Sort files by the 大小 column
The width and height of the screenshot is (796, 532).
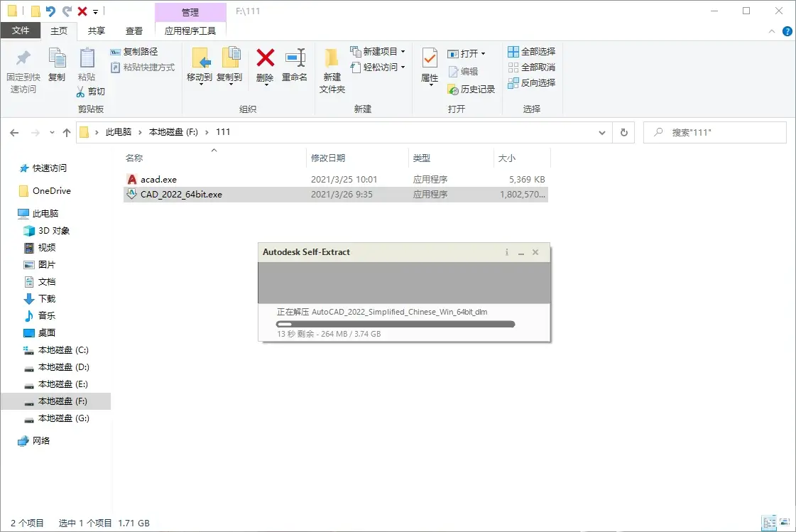pyautogui.click(x=522, y=158)
